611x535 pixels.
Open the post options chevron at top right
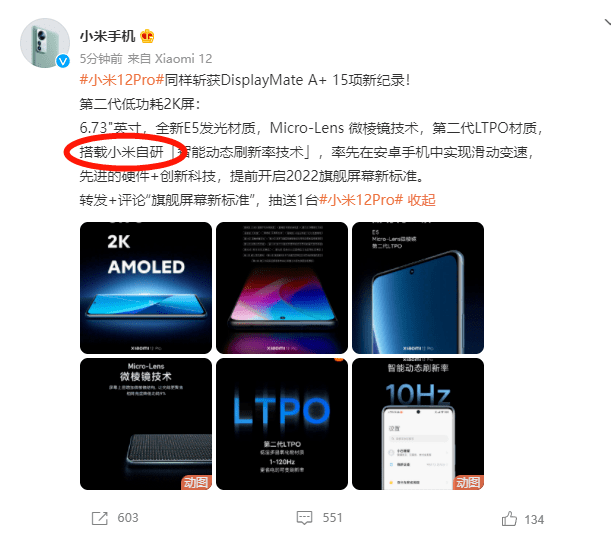click(x=607, y=22)
